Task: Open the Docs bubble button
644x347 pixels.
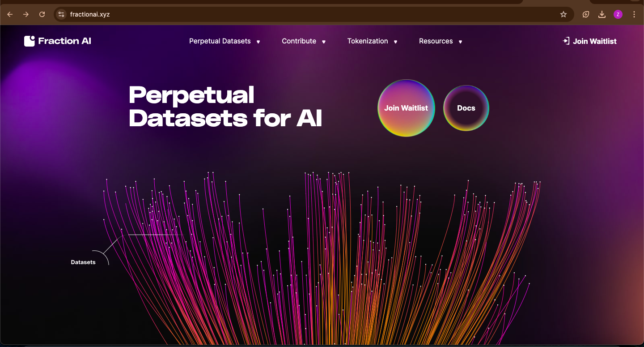Action: click(466, 108)
